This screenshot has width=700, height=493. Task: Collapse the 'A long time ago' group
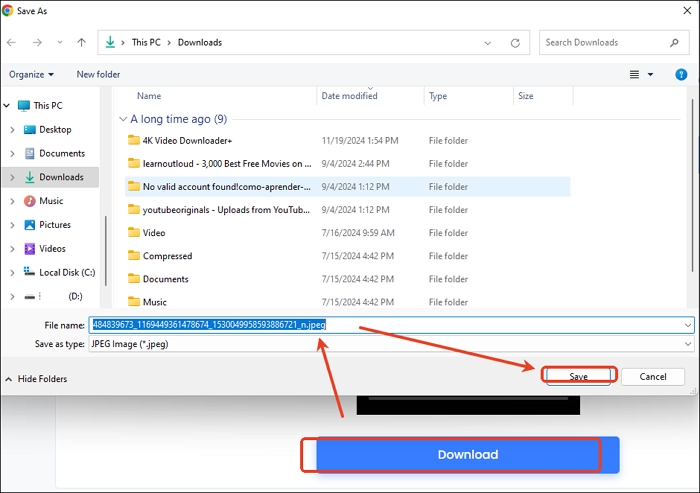(122, 119)
